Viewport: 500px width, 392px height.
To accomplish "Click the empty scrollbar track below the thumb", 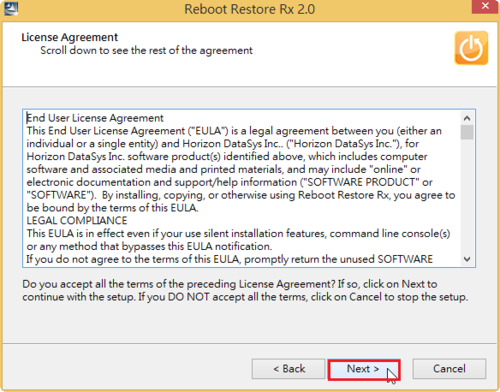I will 467,196.
